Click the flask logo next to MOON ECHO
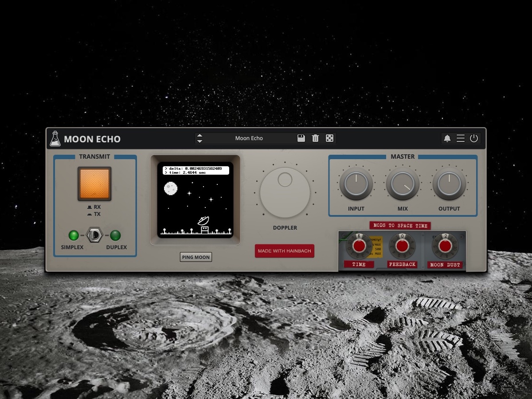The height and width of the screenshot is (399, 532). (55, 138)
